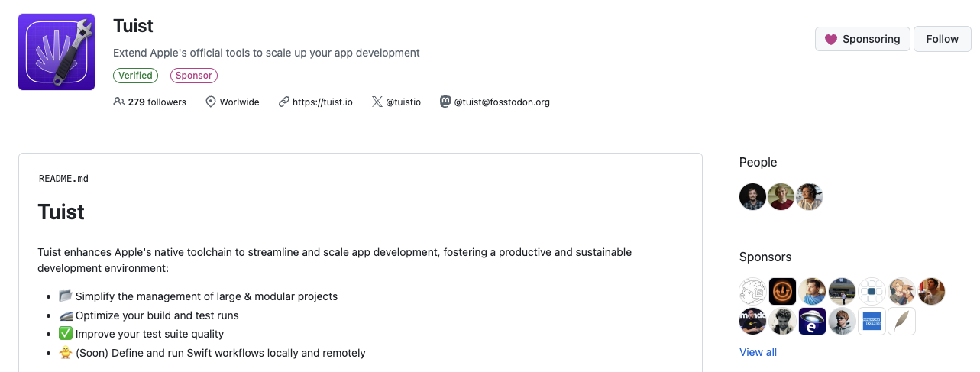Viewport: 980px width, 372px height.
Task: Click the Tuist organization name heading
Action: (133, 26)
